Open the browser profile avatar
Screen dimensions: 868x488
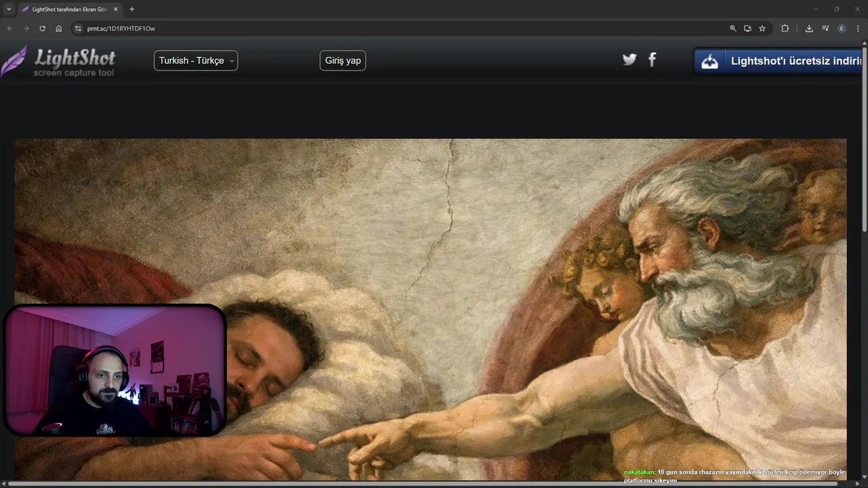coord(842,28)
